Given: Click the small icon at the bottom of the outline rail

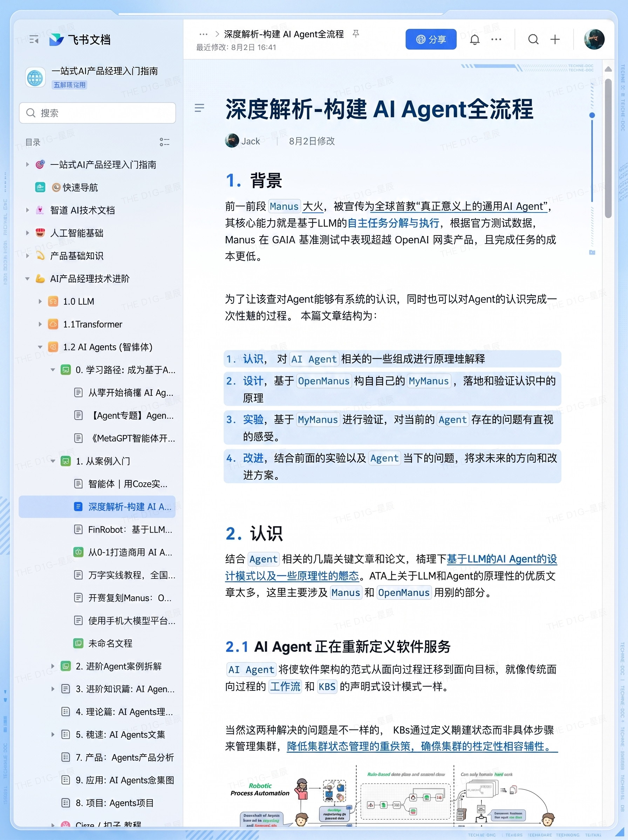Looking at the screenshot, I should pos(592,252).
